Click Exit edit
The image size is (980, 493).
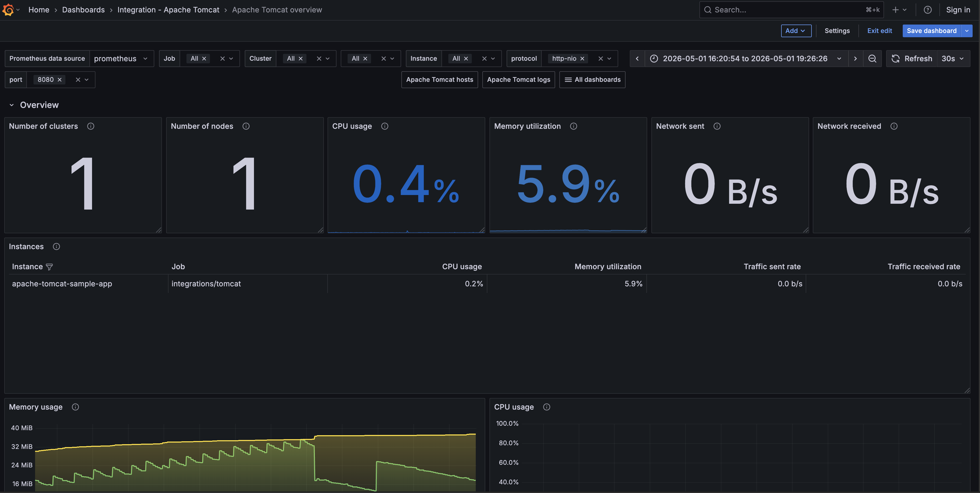click(879, 31)
